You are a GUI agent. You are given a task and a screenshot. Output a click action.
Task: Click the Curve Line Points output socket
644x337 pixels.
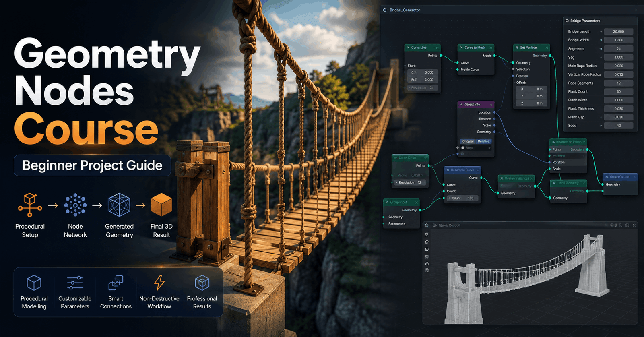click(x=441, y=56)
